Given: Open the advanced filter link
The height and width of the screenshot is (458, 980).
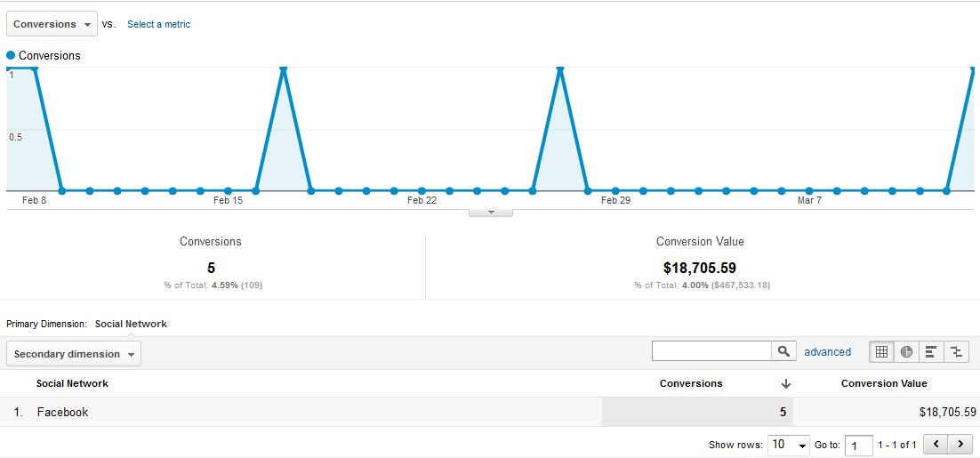Looking at the screenshot, I should tap(828, 352).
